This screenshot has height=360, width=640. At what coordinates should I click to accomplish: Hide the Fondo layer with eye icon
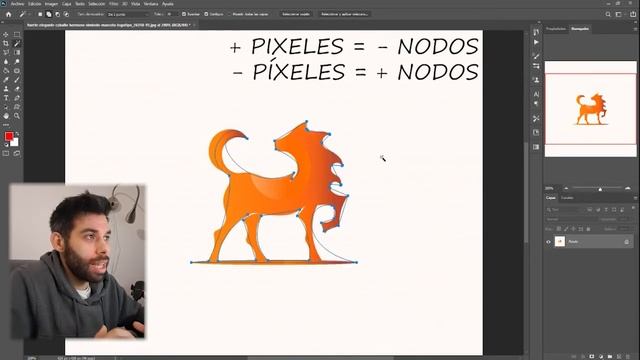pos(548,242)
